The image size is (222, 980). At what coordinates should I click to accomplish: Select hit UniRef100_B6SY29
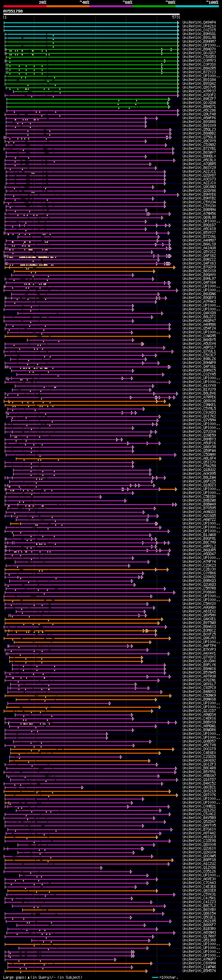click(199, 168)
